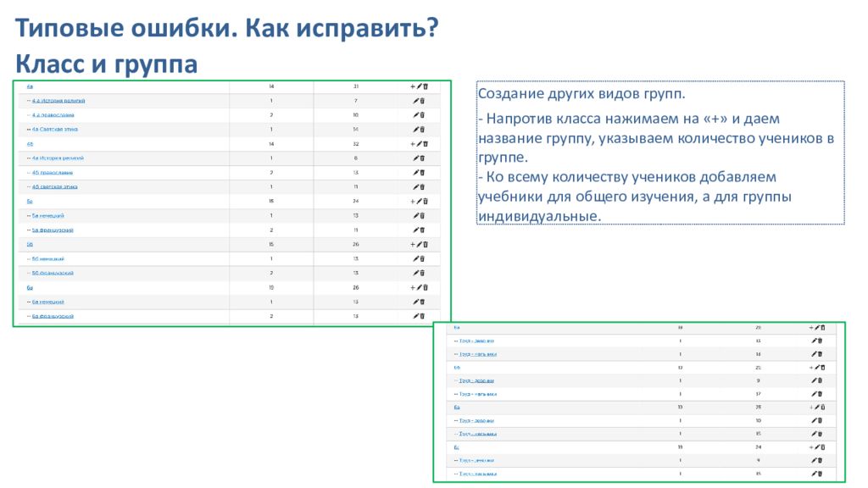Image resolution: width=868 pixels, height=488 pixels.
Task: Click the plus icon in the 4а class row
Action: 413,86
